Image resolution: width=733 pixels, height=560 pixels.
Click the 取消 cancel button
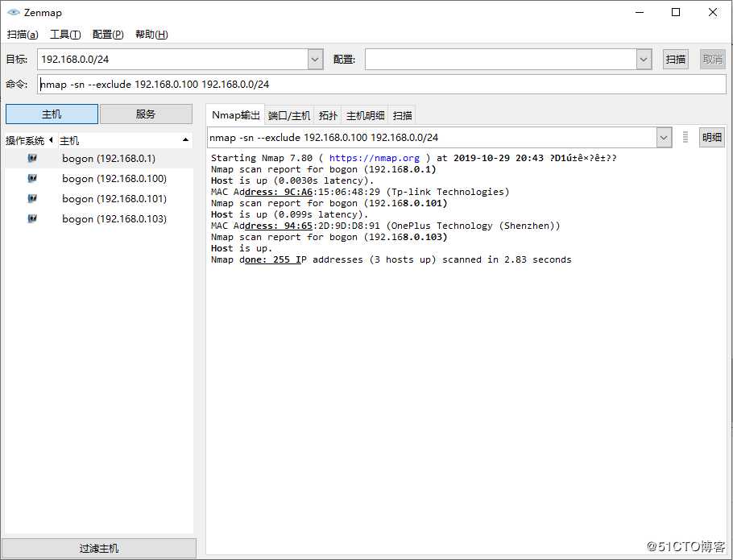pos(712,60)
